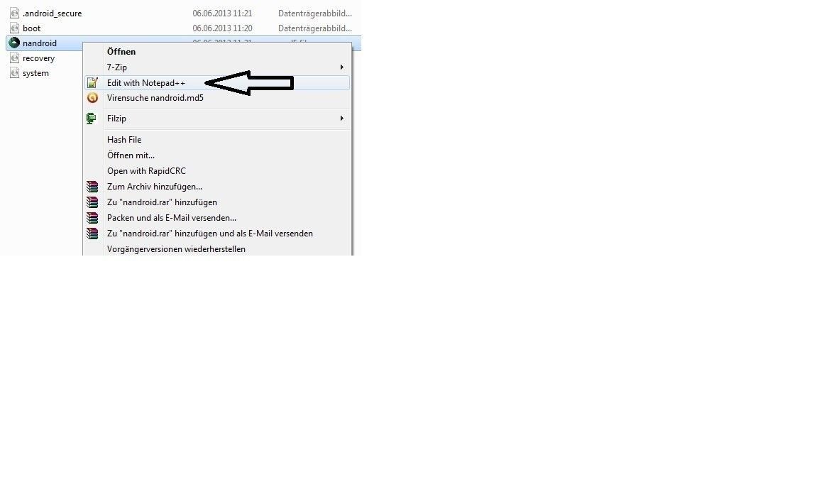Screen dimensions: 819x504
Task: Click the Datenträgerabbild type of .android_secure
Action: tap(315, 13)
